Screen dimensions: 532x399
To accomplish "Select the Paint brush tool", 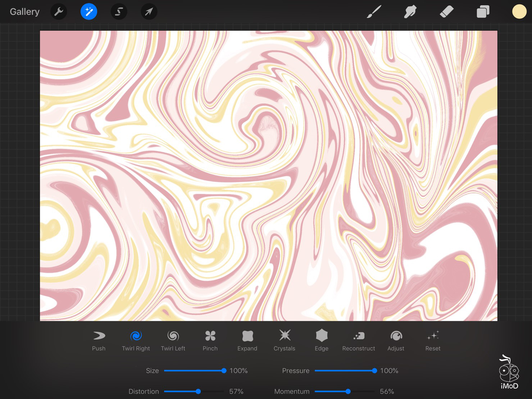I will point(374,12).
